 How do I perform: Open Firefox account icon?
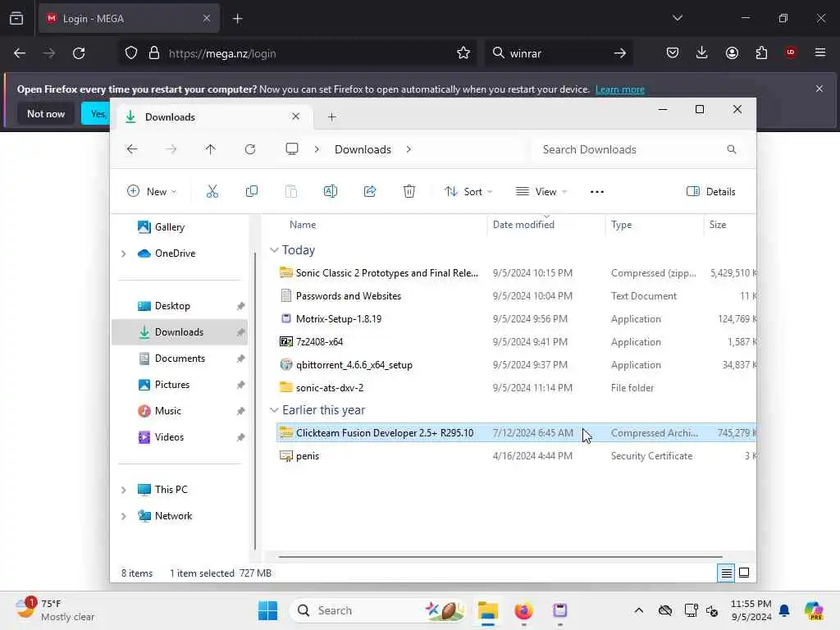click(732, 52)
